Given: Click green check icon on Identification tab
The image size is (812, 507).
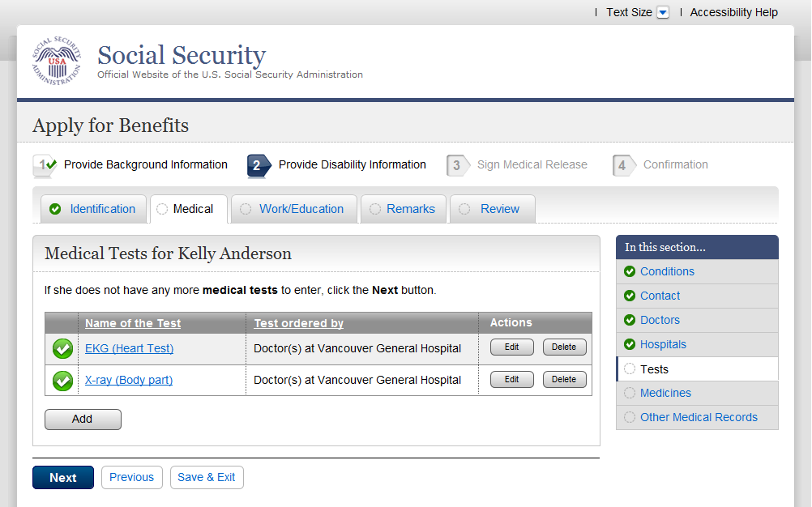Looking at the screenshot, I should pos(55,209).
